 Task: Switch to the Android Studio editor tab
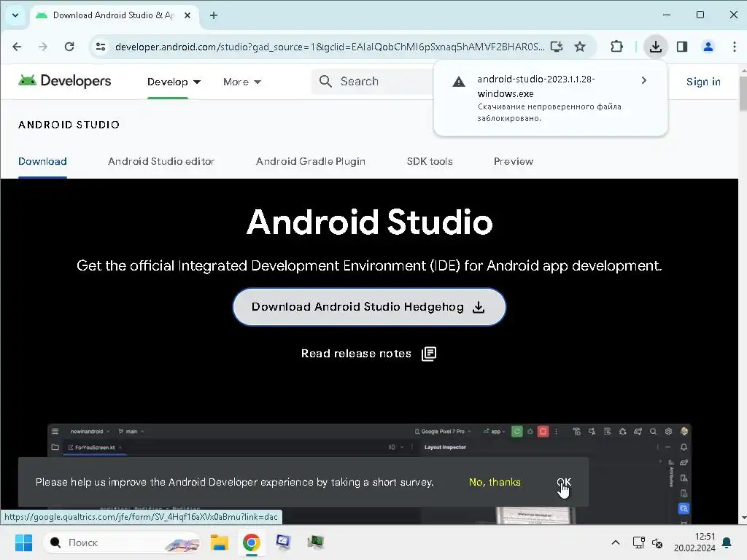(161, 161)
